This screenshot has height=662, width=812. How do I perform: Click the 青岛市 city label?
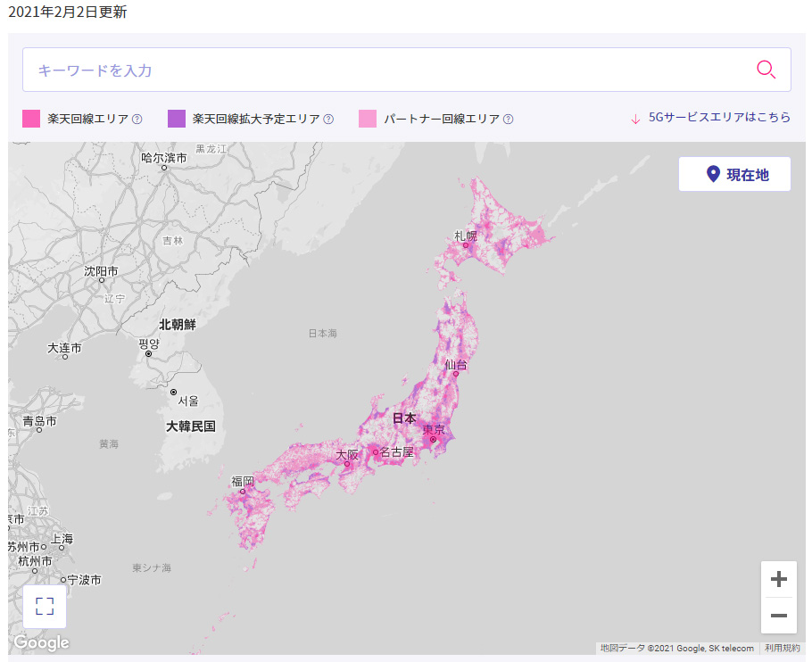click(39, 421)
